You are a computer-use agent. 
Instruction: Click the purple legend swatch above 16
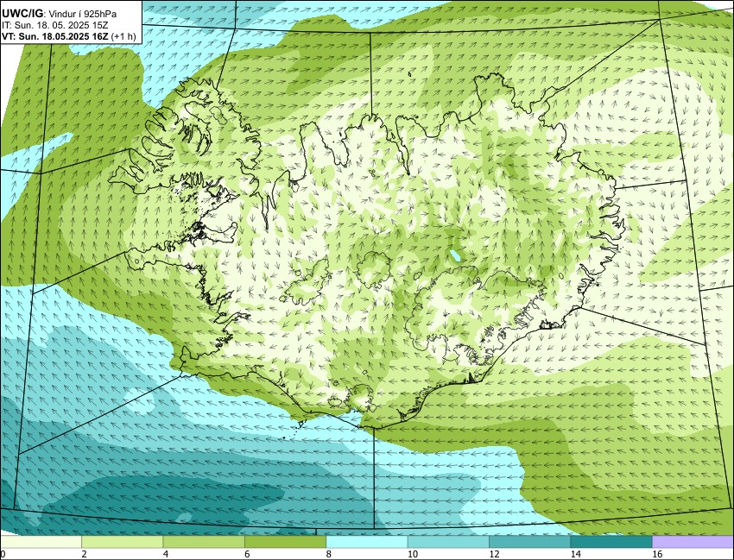click(x=693, y=542)
